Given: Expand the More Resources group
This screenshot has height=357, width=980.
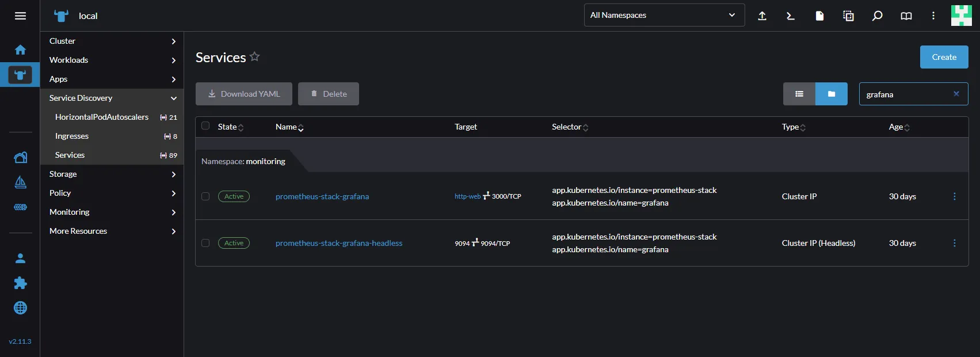Looking at the screenshot, I should coord(112,231).
